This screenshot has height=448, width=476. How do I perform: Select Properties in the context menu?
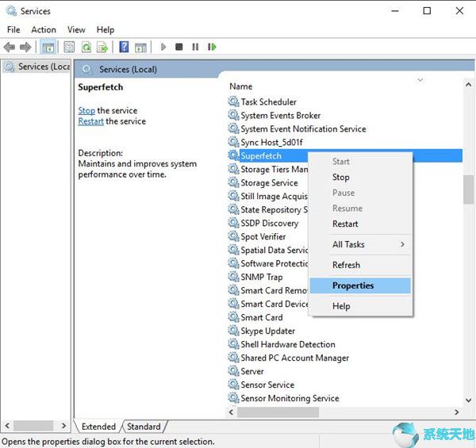(x=360, y=285)
